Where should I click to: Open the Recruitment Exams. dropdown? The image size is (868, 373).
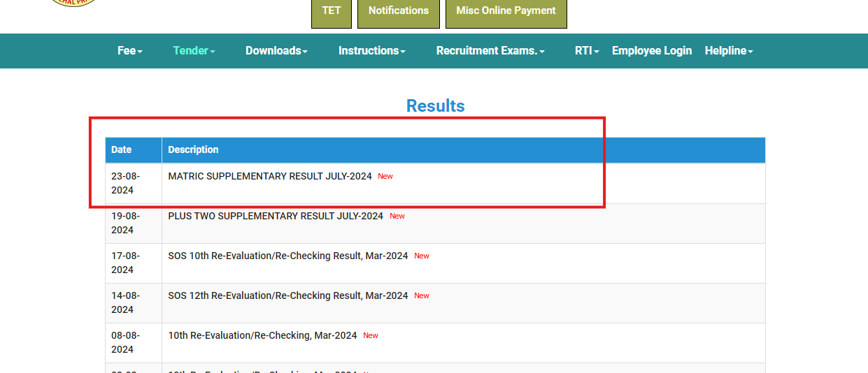(490, 51)
